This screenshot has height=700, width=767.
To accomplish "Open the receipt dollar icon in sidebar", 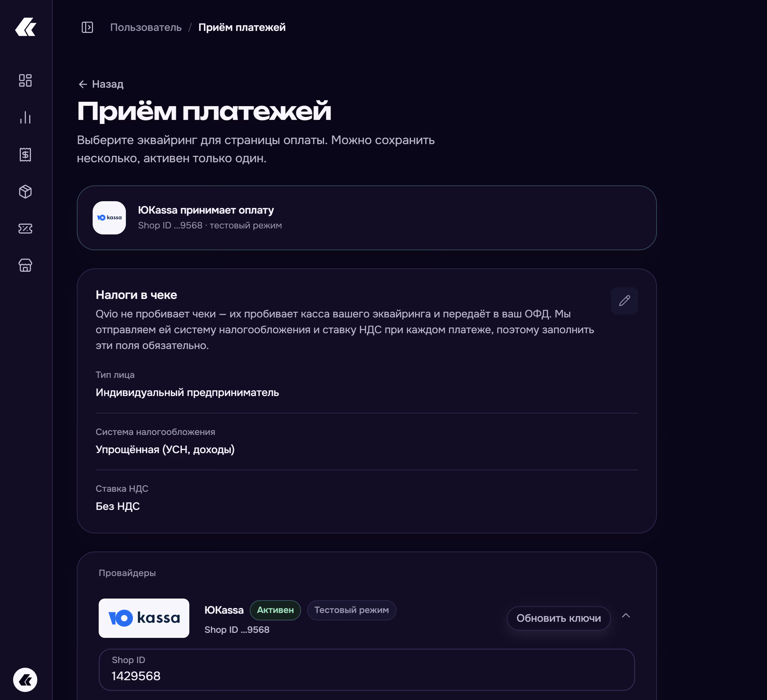I will 26,155.
